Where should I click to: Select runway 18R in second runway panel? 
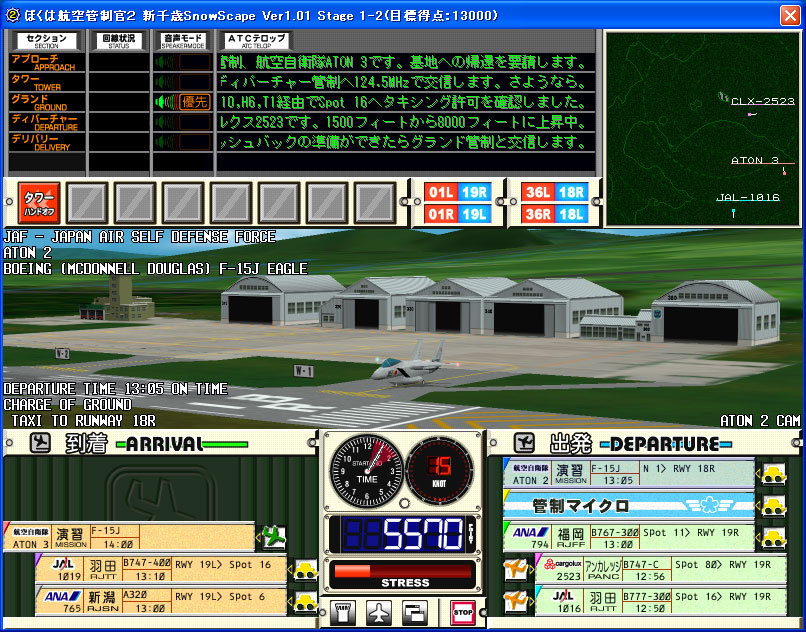pos(571,192)
